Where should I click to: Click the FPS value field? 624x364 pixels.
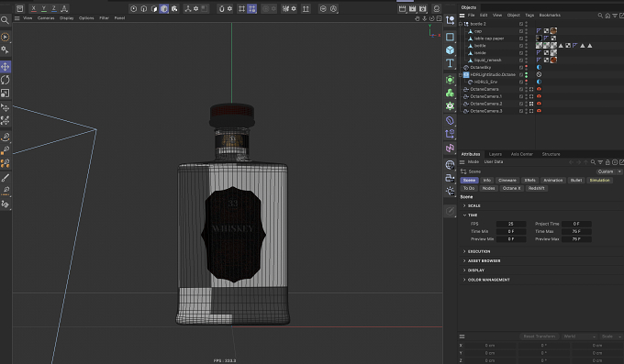pyautogui.click(x=511, y=224)
